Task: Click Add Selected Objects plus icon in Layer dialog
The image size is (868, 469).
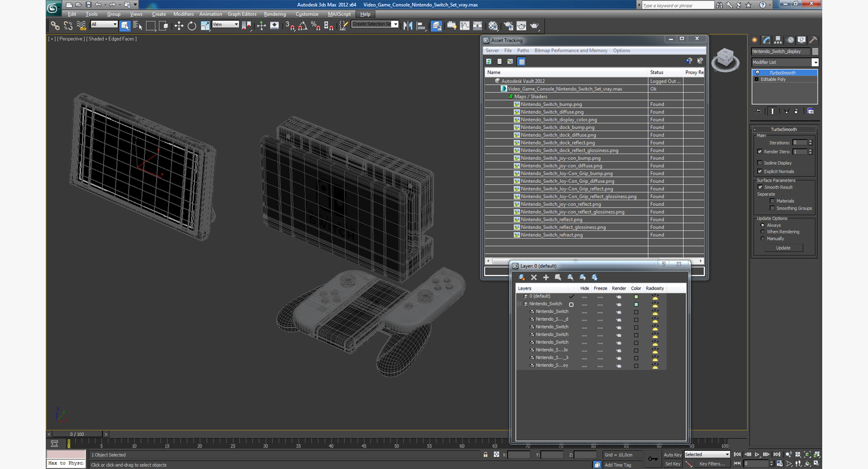Action: (545, 277)
